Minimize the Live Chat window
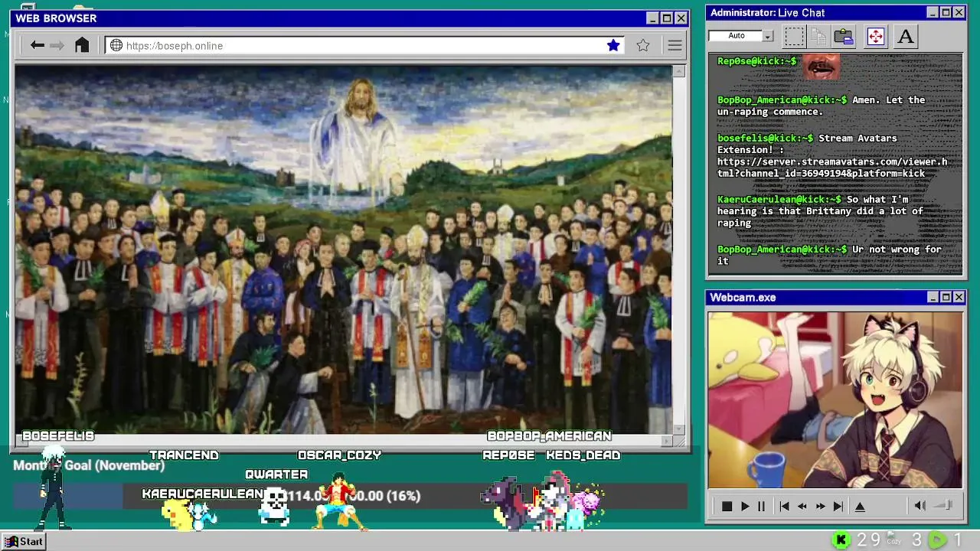Viewport: 980px width, 551px height. (x=933, y=12)
